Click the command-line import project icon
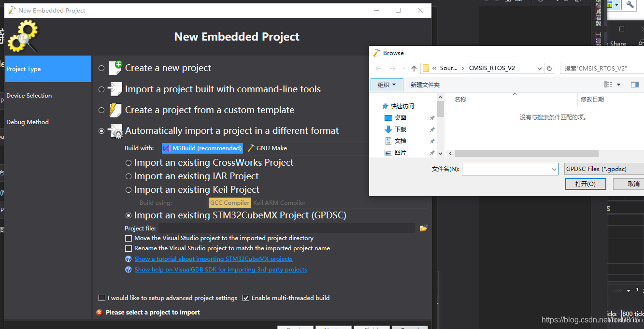This screenshot has width=644, height=329. [x=115, y=89]
